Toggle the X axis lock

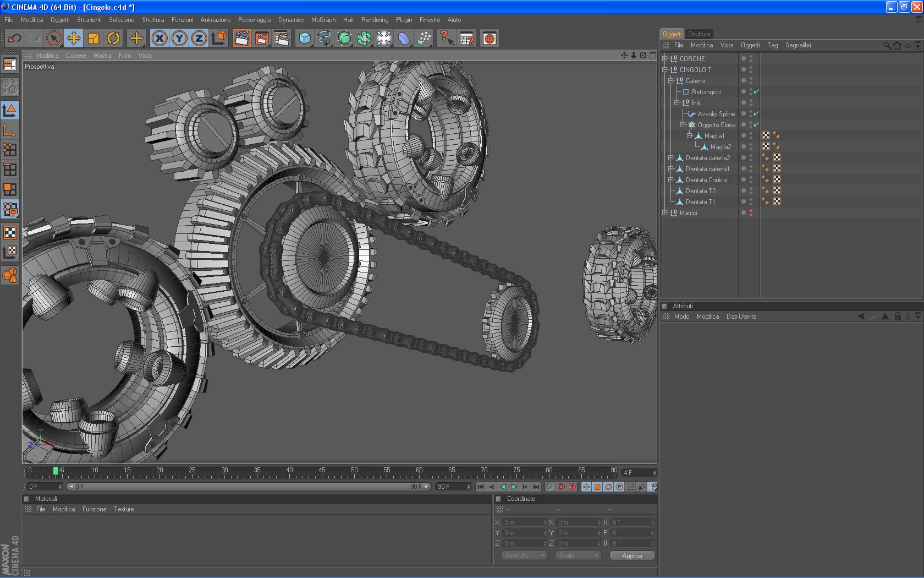coord(159,39)
